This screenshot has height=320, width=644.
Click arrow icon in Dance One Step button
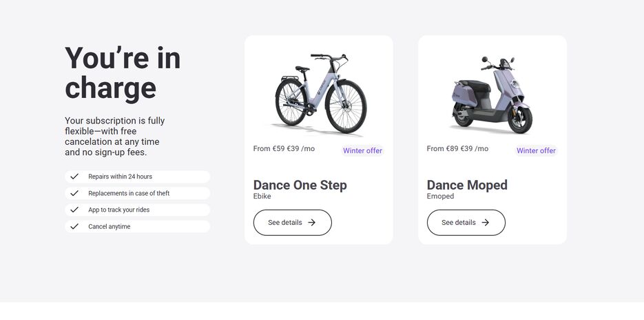312,223
